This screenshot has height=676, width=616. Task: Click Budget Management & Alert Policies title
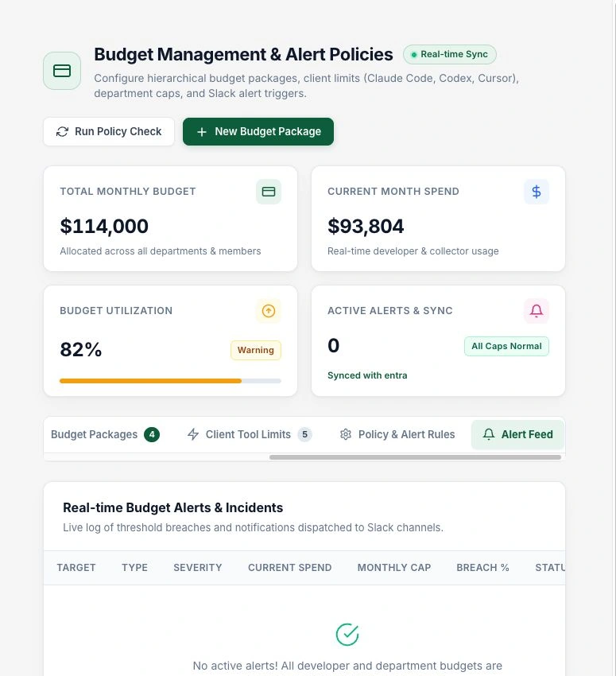[243, 54]
